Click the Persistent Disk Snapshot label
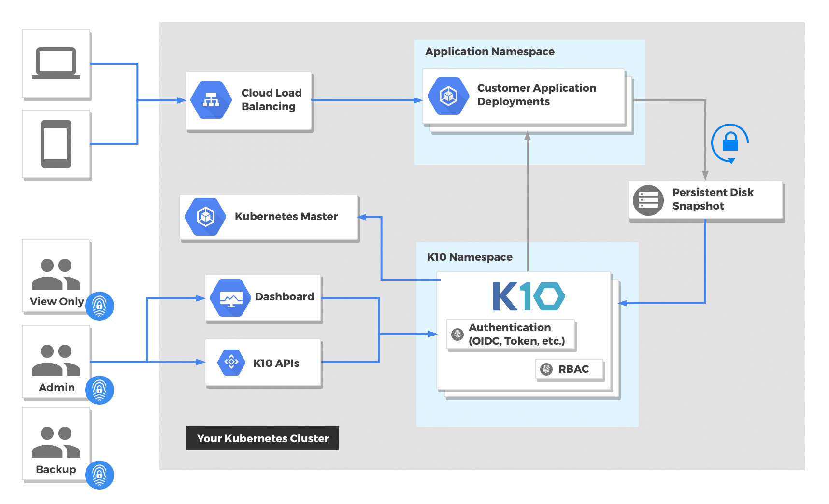The image size is (829, 504). coord(713,199)
